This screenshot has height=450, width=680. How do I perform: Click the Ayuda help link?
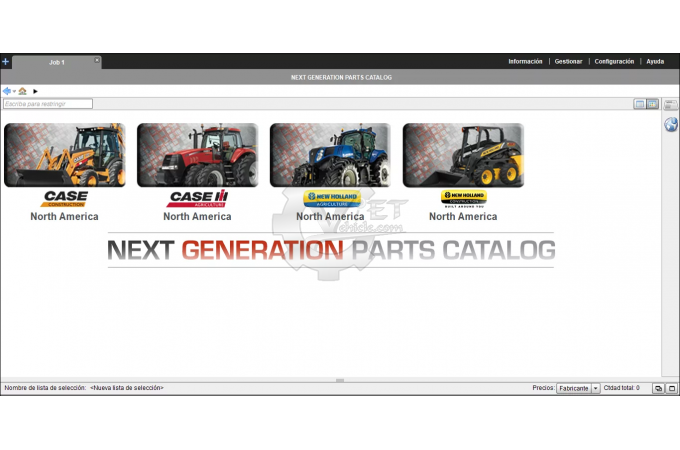[655, 62]
